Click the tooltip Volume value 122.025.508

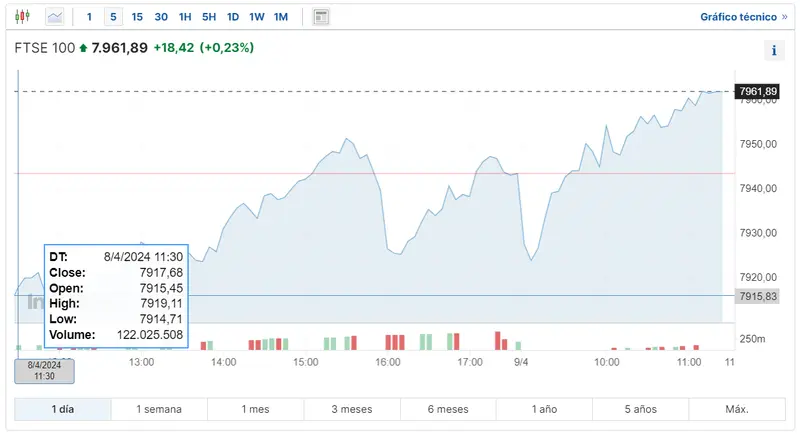(x=150, y=335)
